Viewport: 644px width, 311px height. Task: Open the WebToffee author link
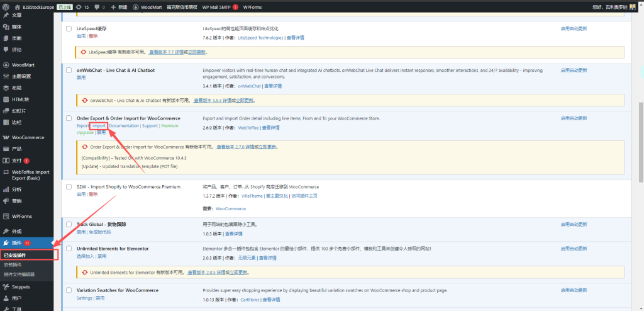click(248, 128)
